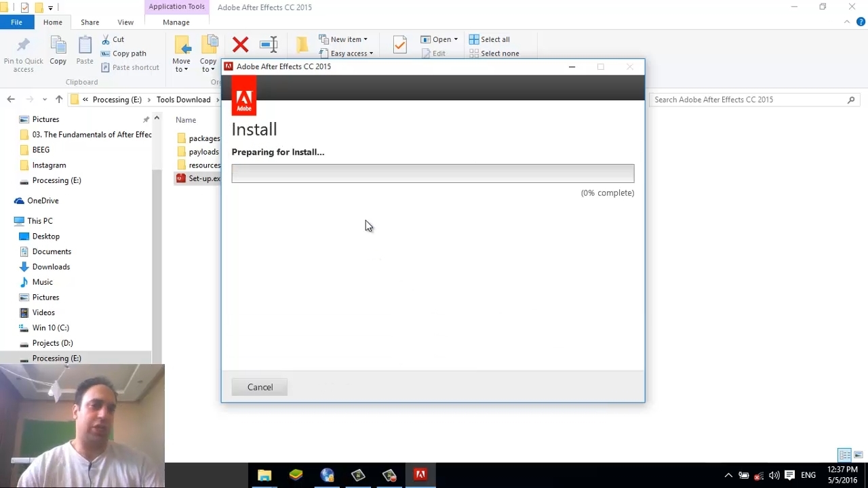
Task: Open File Explorer from the taskbar
Action: coord(264,475)
